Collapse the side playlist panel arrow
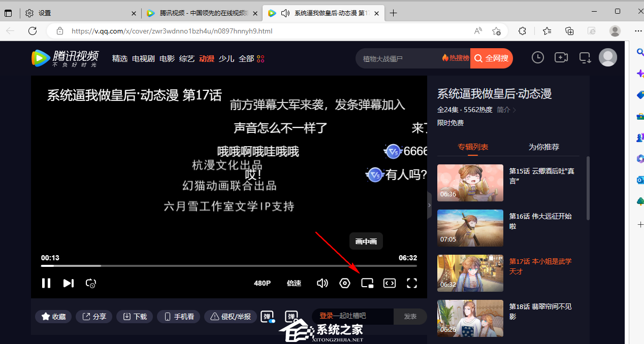The height and width of the screenshot is (344, 644). (430, 205)
